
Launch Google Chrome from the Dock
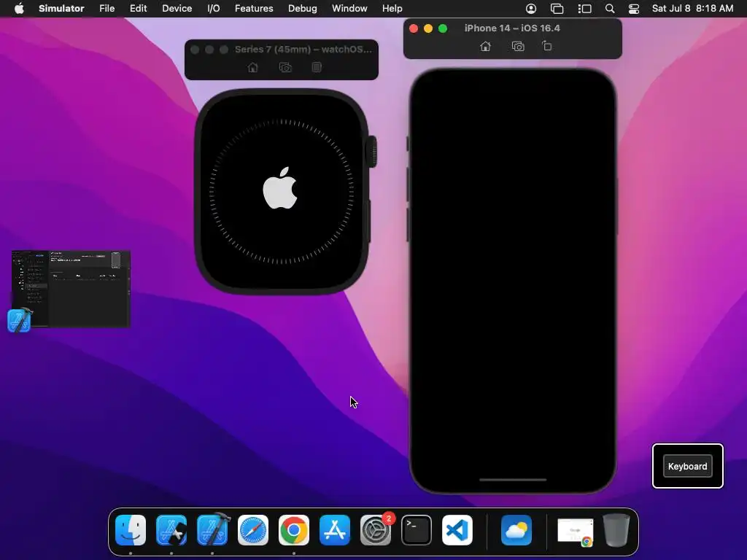coord(294,529)
